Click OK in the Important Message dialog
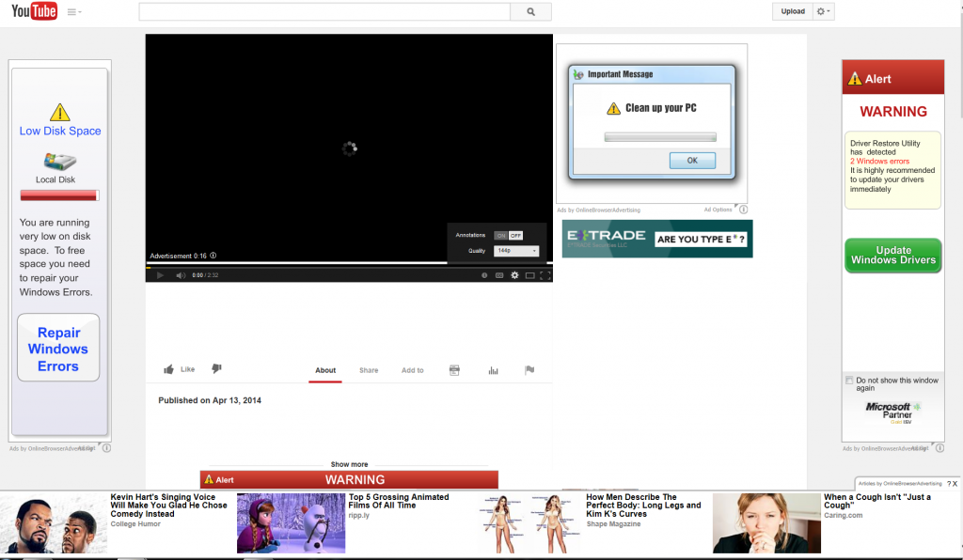Viewport: 963px width, 560px height. click(x=692, y=161)
